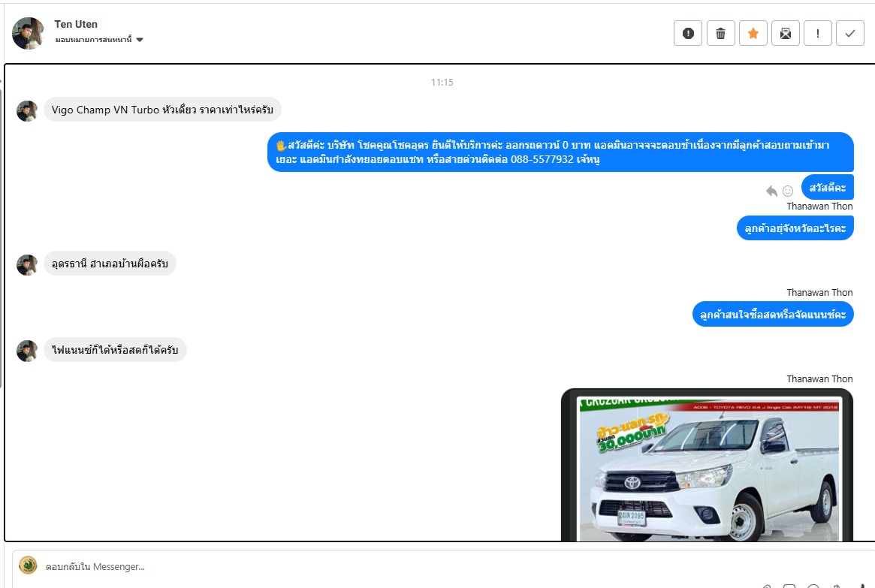Click the page avatar in reply box
Image resolution: width=875 pixels, height=588 pixels.
coord(28,565)
